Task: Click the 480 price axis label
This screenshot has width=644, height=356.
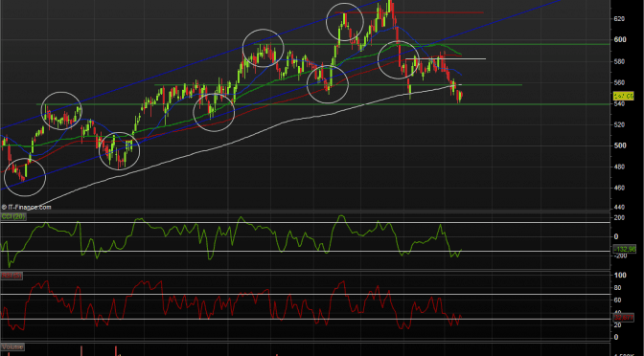Action: pos(619,167)
